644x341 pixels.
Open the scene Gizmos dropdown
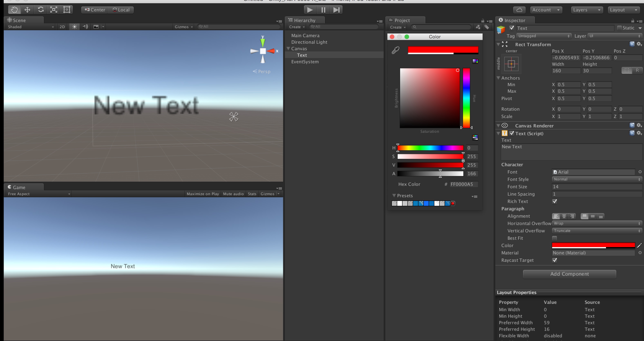pos(184,27)
